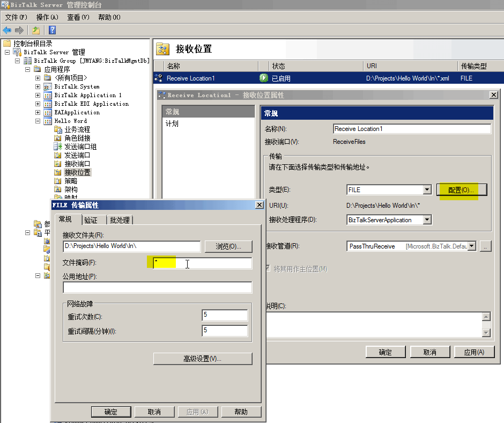Viewport: 504px width, 423px height.
Task: Switch to the 批处理 tab
Action: (x=120, y=220)
